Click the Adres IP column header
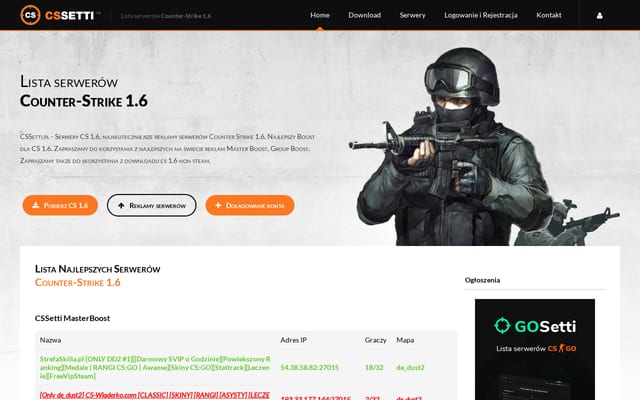Screen dimensions: 640x400 [293, 340]
